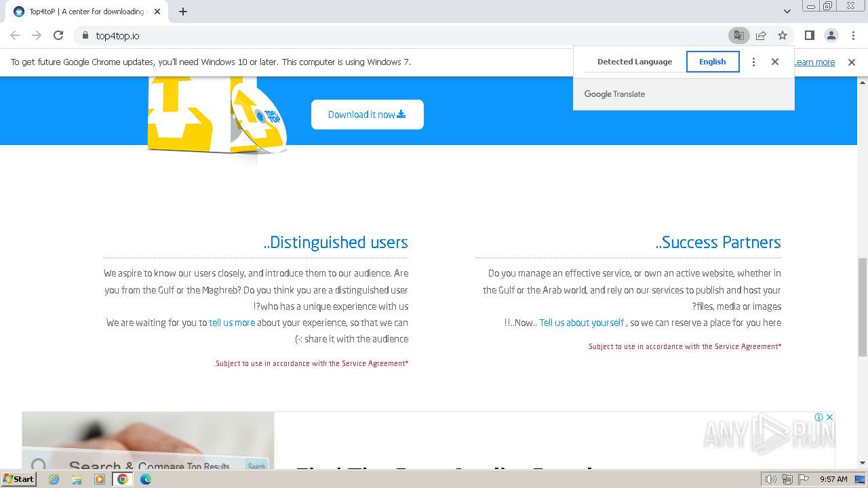Screen dimensions: 868x488
Task: Select the English translation tab
Action: (713, 62)
